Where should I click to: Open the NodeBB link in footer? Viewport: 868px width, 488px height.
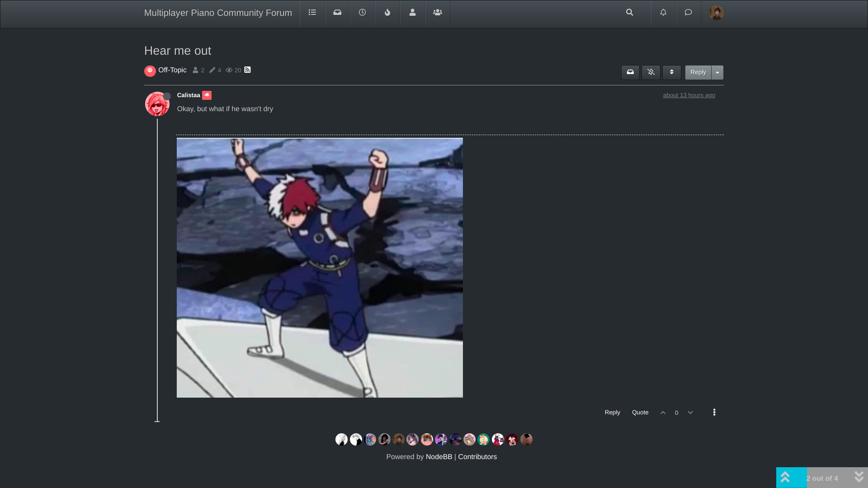click(439, 457)
